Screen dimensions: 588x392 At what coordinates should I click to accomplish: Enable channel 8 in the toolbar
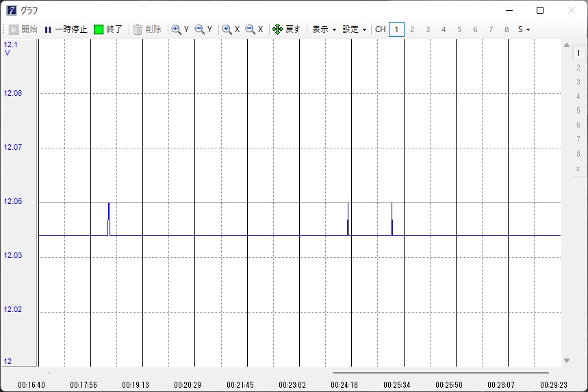507,29
